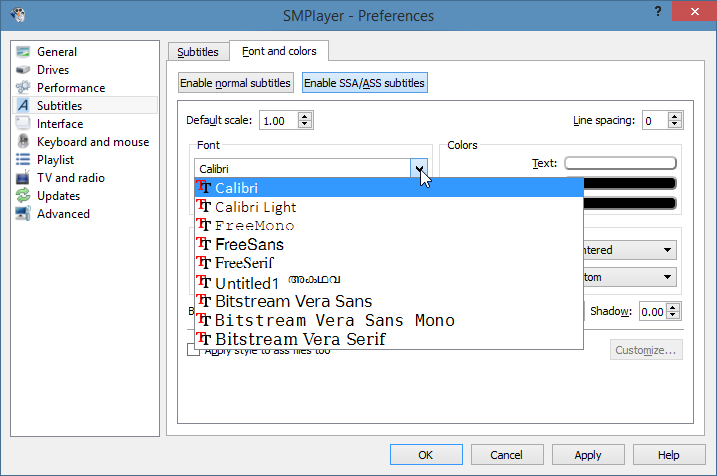
Task: Collapse the Font combo box arrow
Action: (x=419, y=169)
